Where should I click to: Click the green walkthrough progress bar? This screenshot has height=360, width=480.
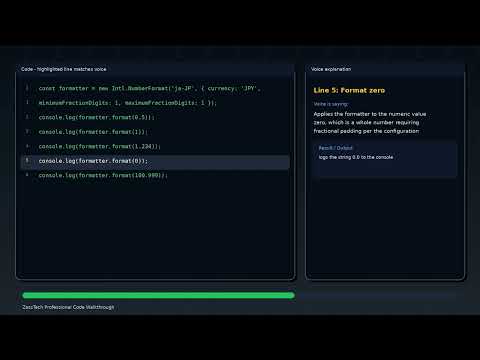(x=158, y=295)
